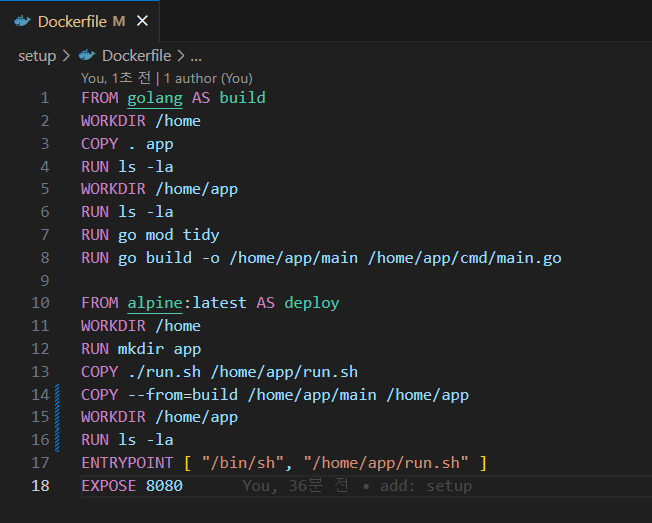Select the Dockerfile editor tab

80,21
